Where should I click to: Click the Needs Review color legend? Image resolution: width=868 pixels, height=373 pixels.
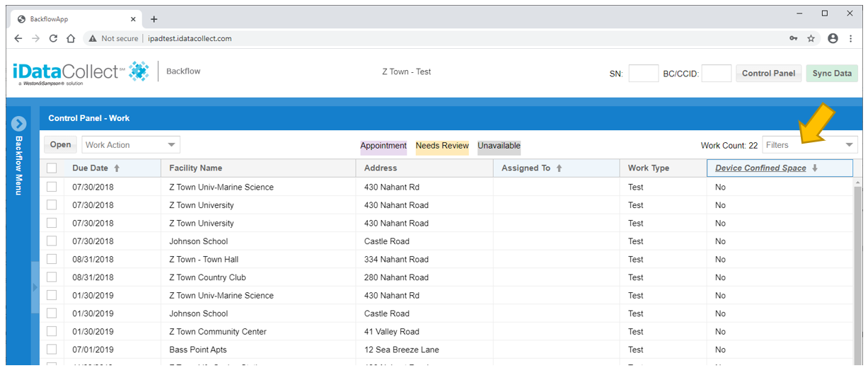[442, 147]
